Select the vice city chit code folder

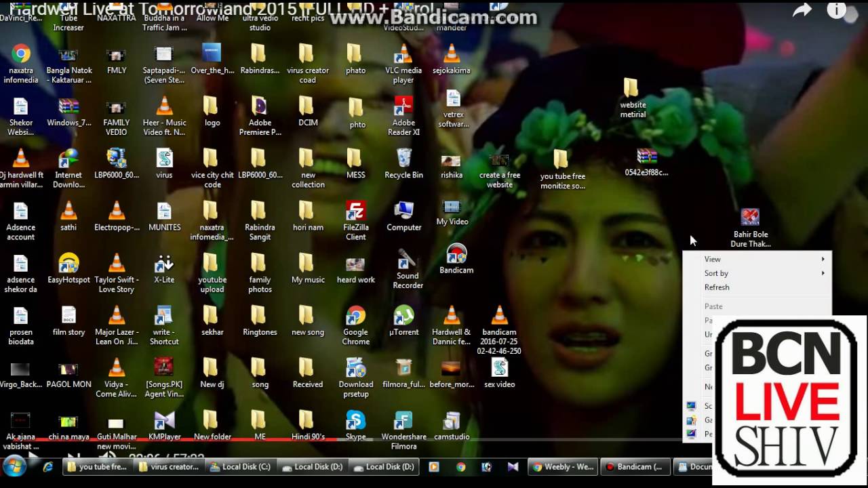pos(212,168)
